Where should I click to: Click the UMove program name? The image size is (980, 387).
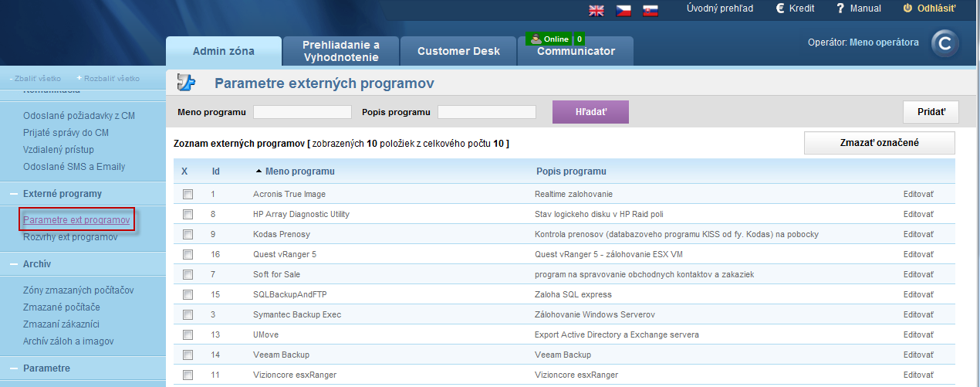[x=266, y=334]
